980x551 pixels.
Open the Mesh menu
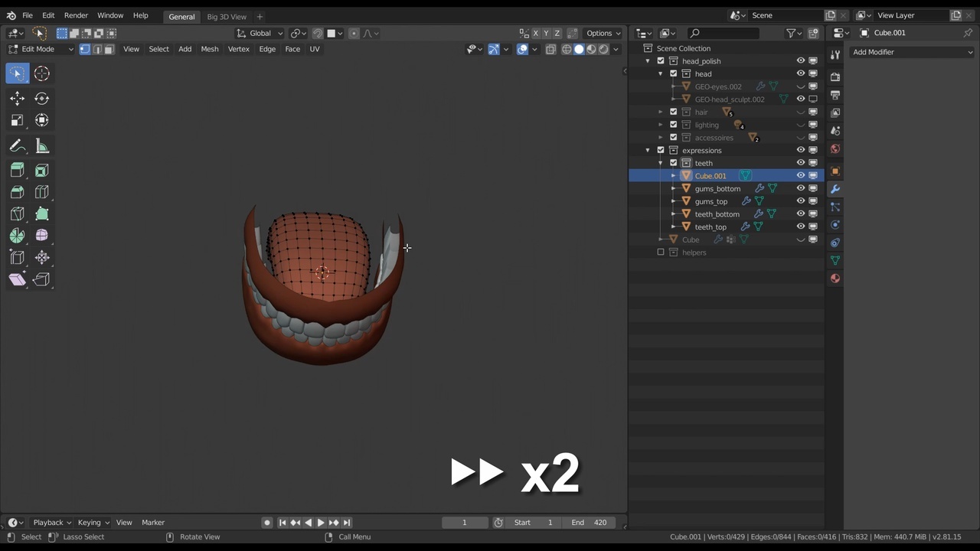pyautogui.click(x=209, y=49)
